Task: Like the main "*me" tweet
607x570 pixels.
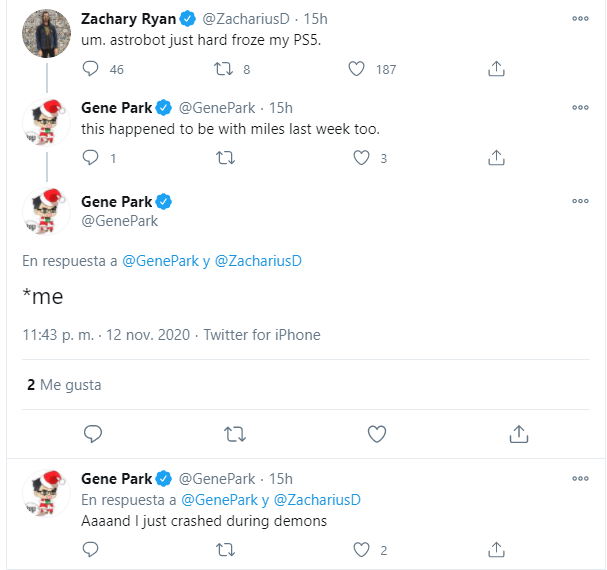Action: tap(377, 433)
